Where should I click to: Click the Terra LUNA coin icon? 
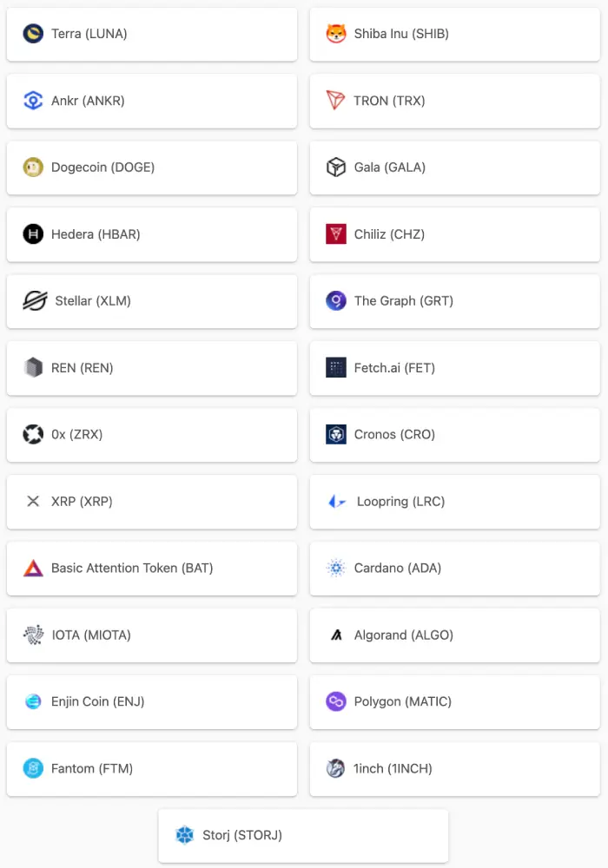click(33, 34)
